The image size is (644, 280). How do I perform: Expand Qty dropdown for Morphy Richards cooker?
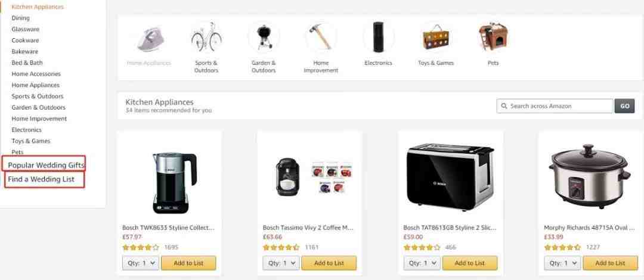point(562,263)
